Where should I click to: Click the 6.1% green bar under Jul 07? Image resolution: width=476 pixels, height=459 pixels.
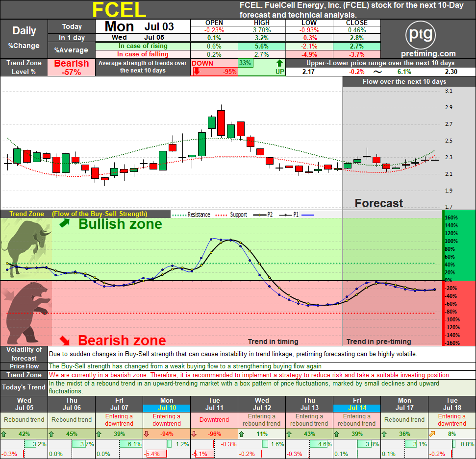[131, 444]
